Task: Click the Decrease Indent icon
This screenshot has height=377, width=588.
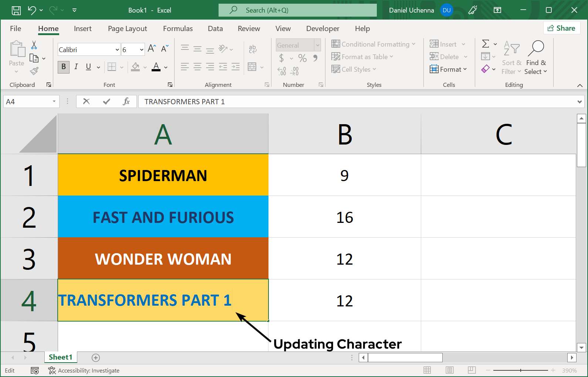Action: [x=223, y=67]
